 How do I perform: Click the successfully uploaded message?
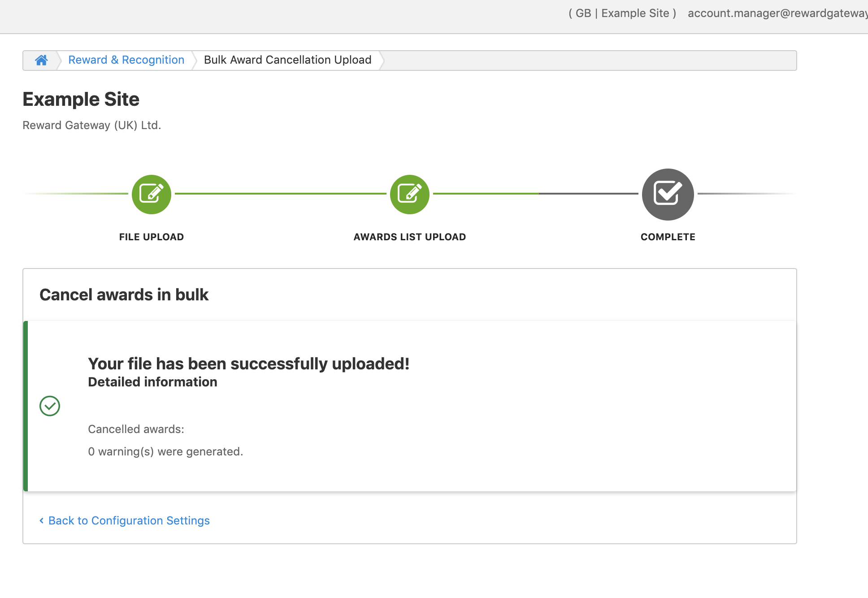coord(249,364)
